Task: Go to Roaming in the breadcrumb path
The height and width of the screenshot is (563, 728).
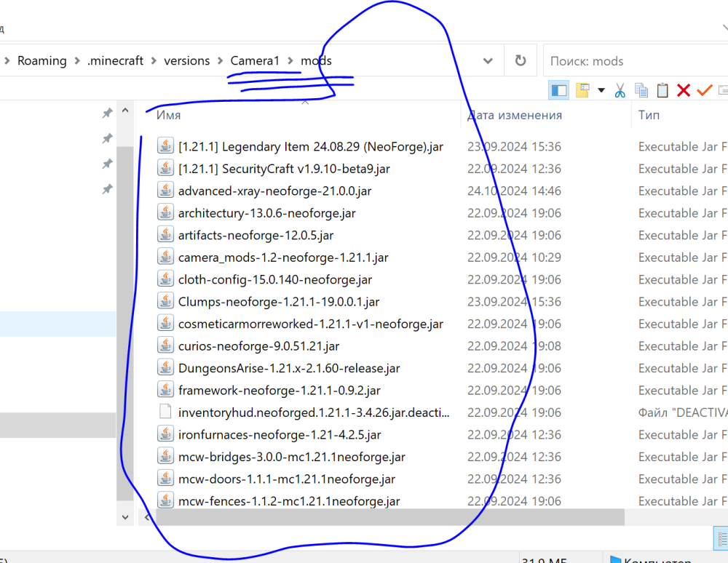Action: (x=41, y=61)
